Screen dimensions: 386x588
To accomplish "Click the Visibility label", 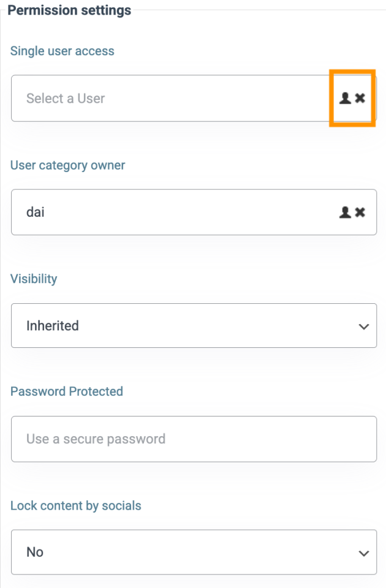I will point(34,279).
